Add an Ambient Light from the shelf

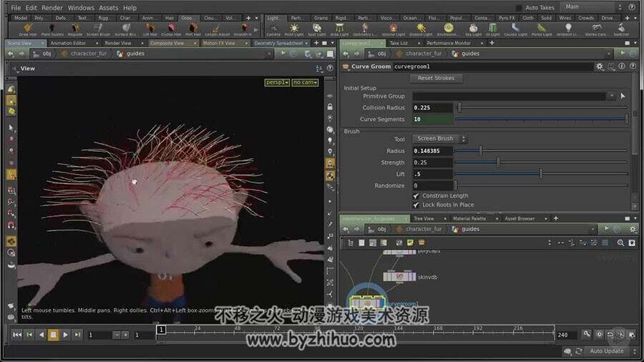click(x=568, y=29)
